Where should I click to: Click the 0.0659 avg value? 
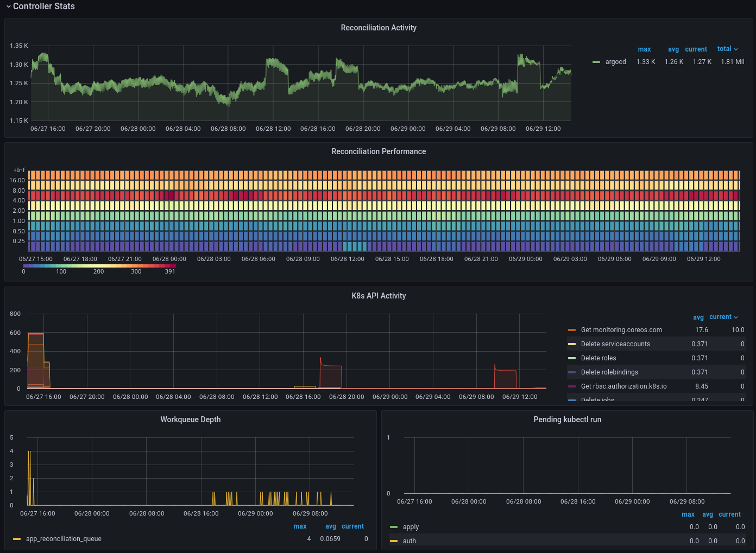(x=330, y=539)
